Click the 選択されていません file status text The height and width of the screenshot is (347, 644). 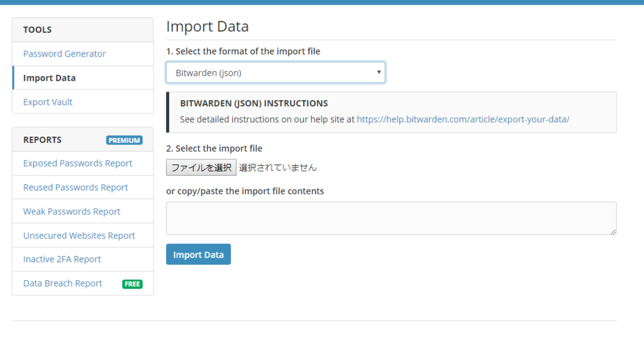277,168
